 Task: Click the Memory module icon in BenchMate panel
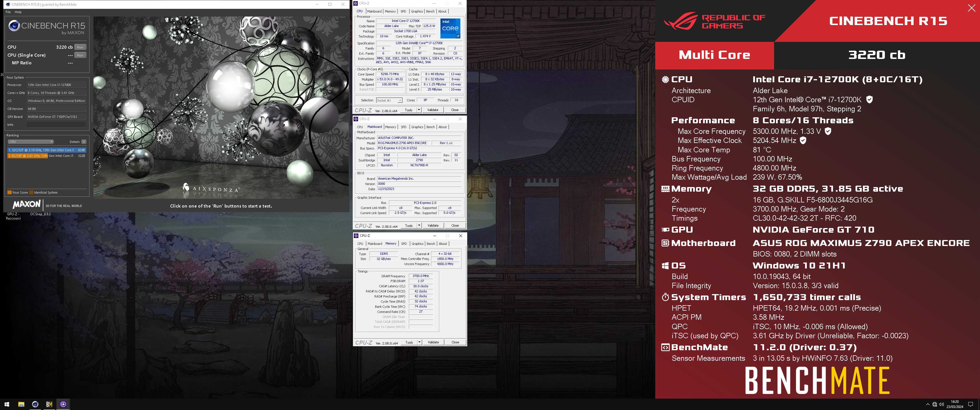[x=665, y=189]
